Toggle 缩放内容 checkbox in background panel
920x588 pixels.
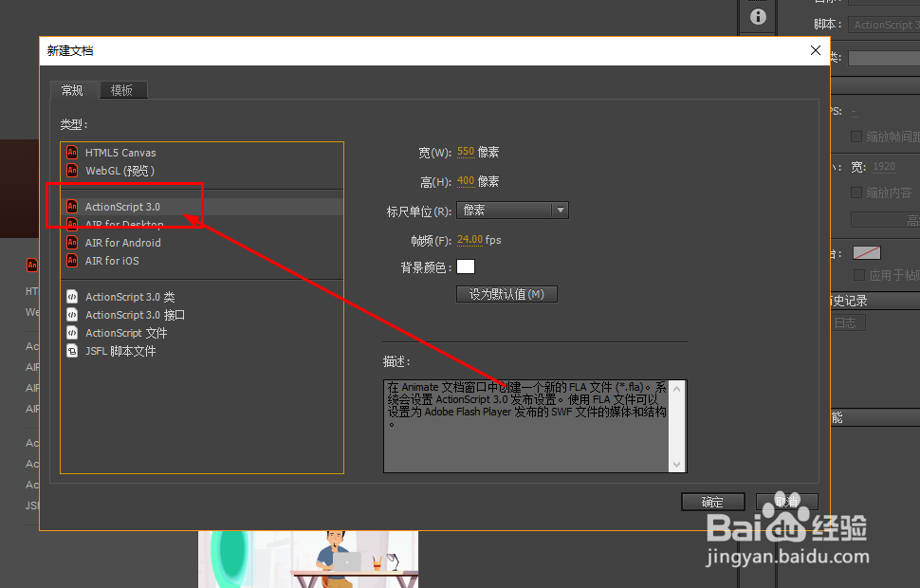(x=856, y=193)
